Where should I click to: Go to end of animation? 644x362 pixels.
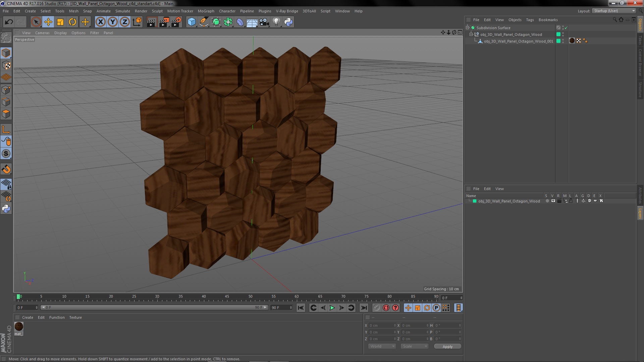(364, 308)
